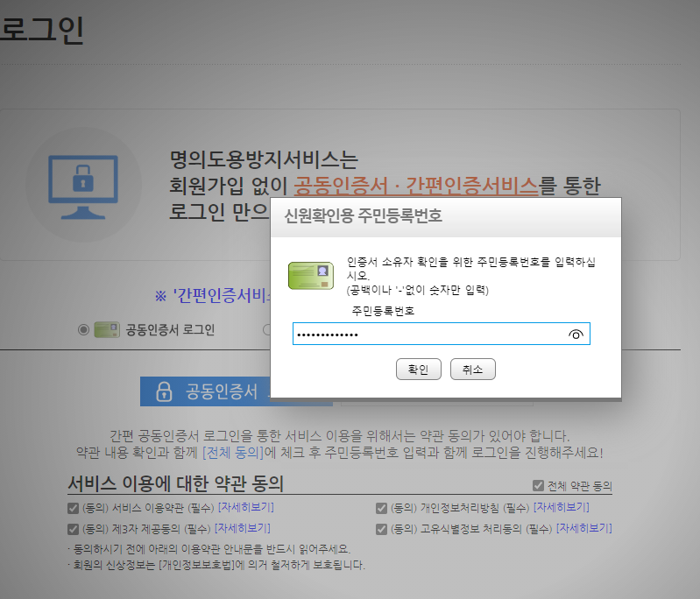Click the 서비스 이용에 대한 약관 동의 heading
Image resolution: width=700 pixels, height=599 pixels.
click(175, 483)
